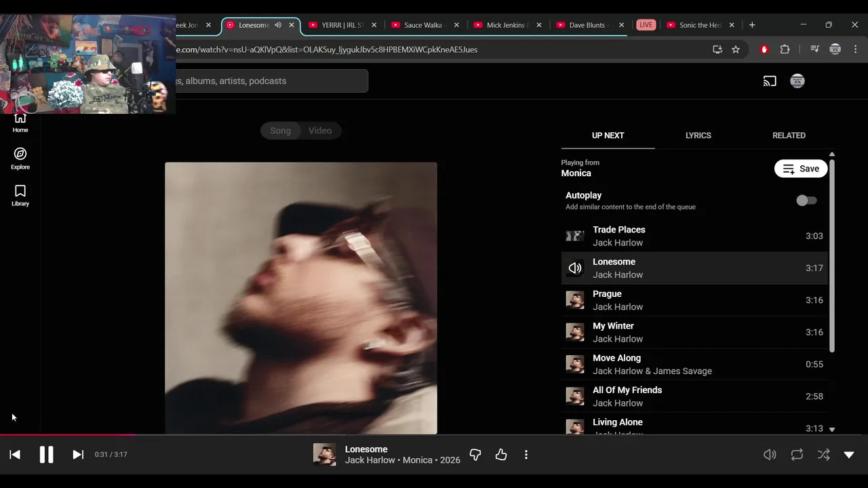Click the red browser extension icon
This screenshot has height=488, width=868.
pyautogui.click(x=764, y=49)
